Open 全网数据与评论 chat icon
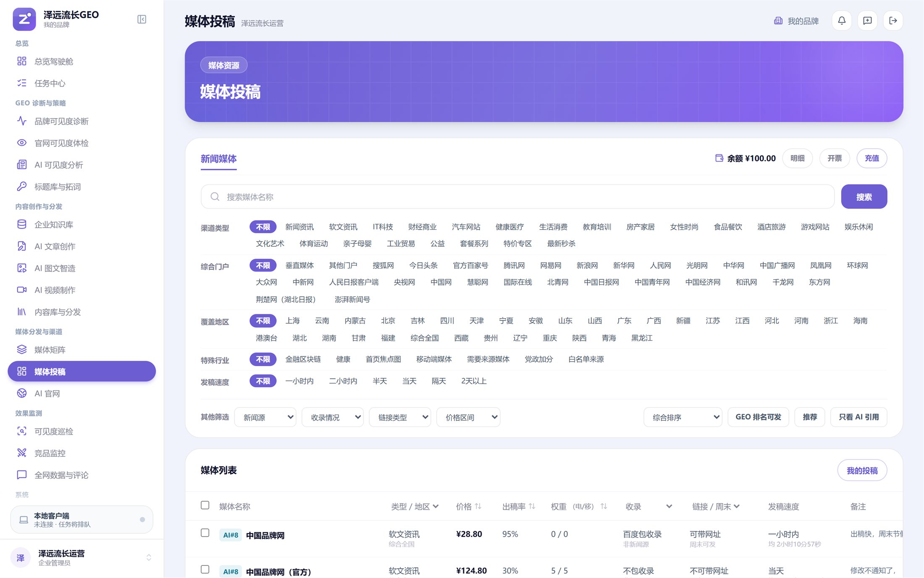924x578 pixels. [x=22, y=475]
